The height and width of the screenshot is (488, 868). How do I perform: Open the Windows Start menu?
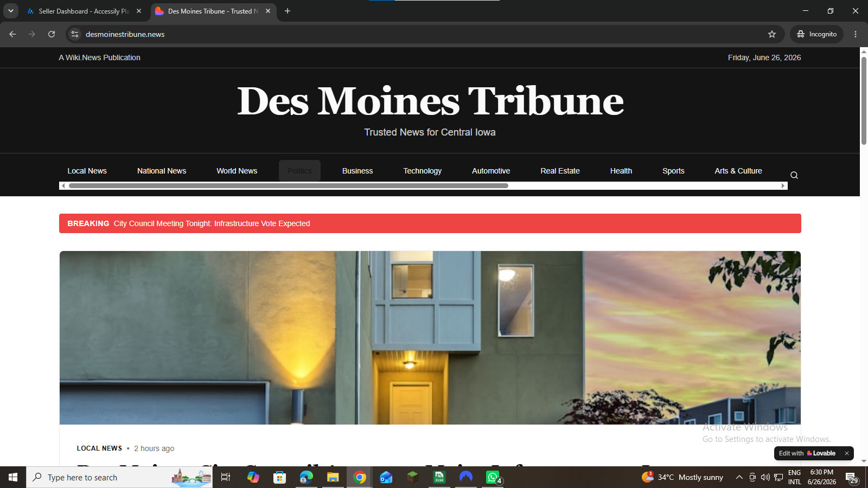click(x=13, y=477)
